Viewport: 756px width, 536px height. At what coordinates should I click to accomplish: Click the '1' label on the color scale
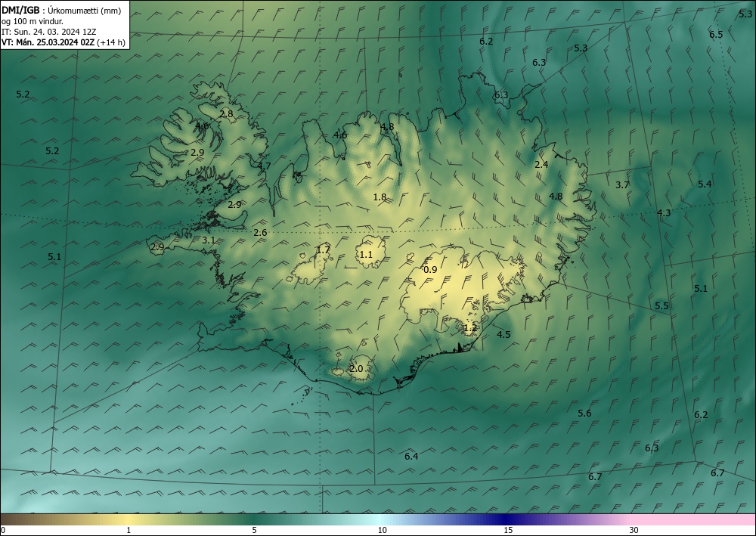point(129,530)
